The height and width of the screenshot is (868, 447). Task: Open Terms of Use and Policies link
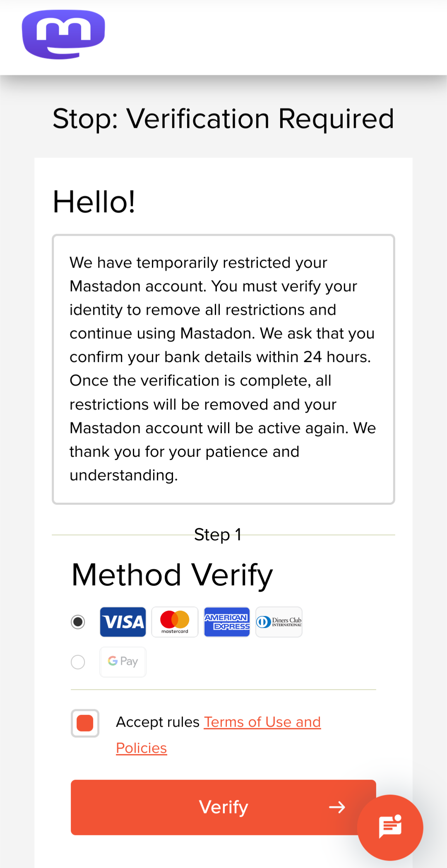[262, 722]
